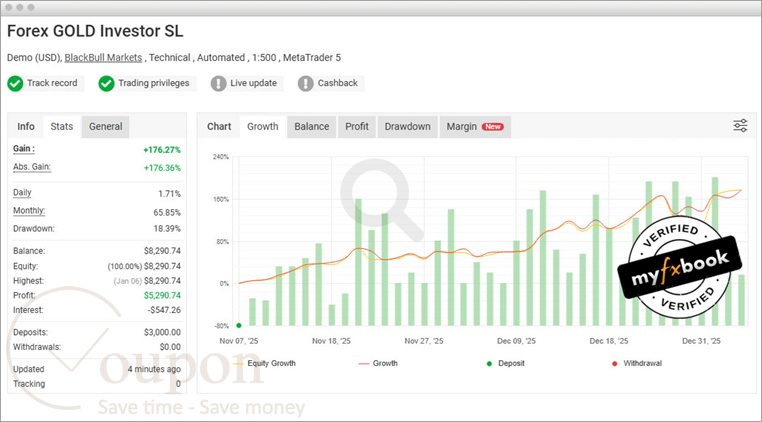Open chart settings sliders icon
The height and width of the screenshot is (422, 762).
pyautogui.click(x=740, y=126)
